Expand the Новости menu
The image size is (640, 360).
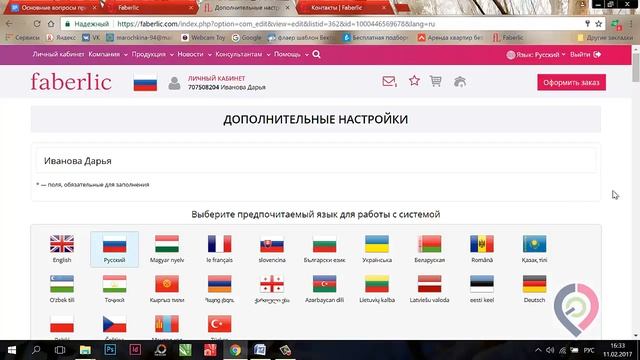tap(194, 54)
